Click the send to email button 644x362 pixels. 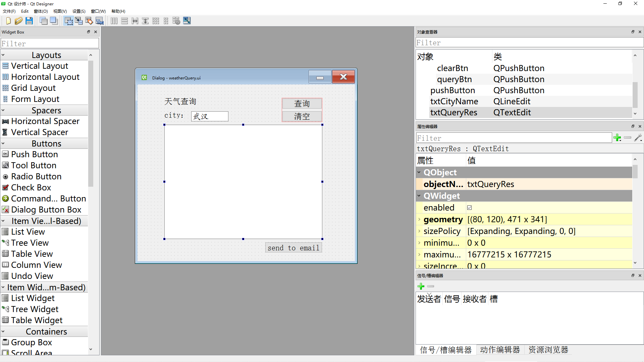[x=293, y=248]
